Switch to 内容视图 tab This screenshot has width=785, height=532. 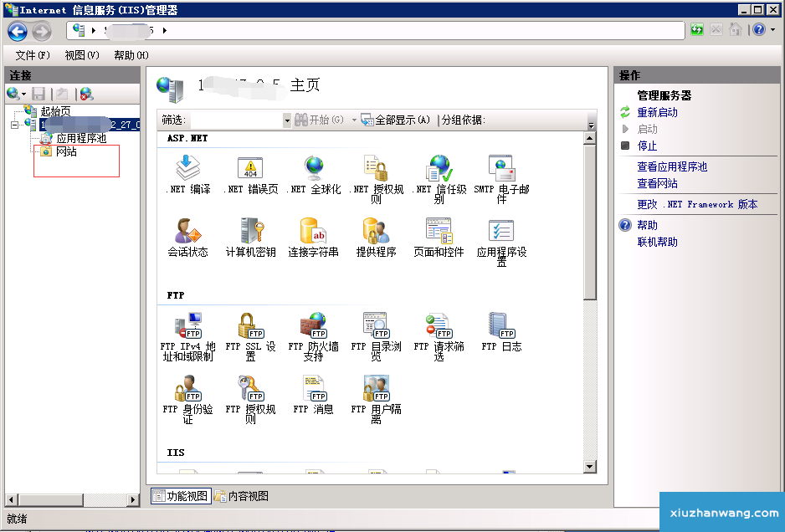(242, 496)
